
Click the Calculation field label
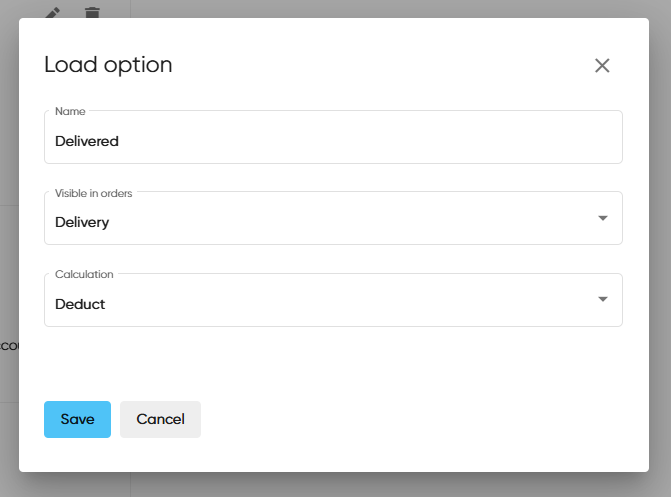(84, 274)
